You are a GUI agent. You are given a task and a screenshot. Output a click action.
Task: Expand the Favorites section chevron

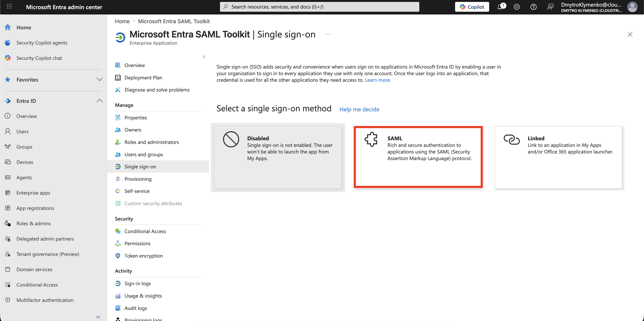point(99,79)
